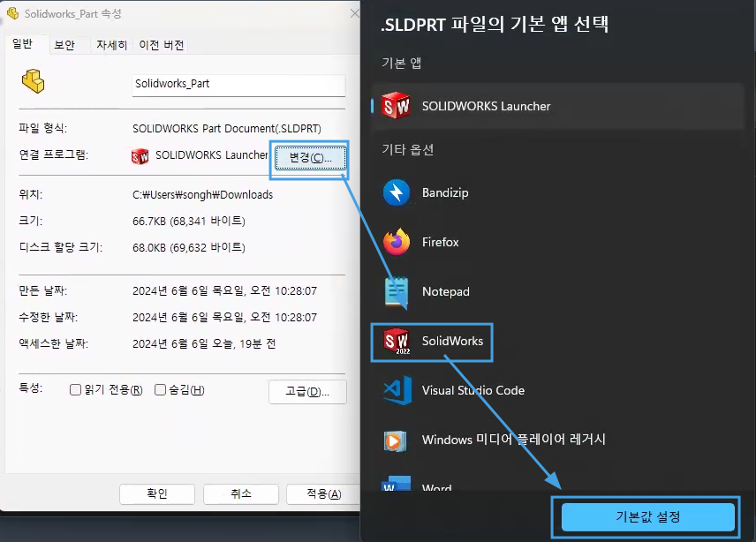
Task: Click SOLIDWORKS Launcher text in app chooser
Action: 486,106
